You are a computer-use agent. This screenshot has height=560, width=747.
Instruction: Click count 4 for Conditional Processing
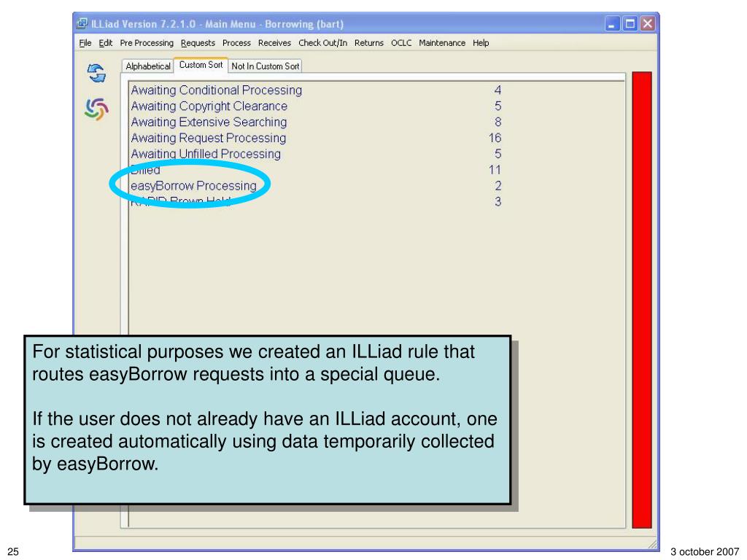pos(498,90)
